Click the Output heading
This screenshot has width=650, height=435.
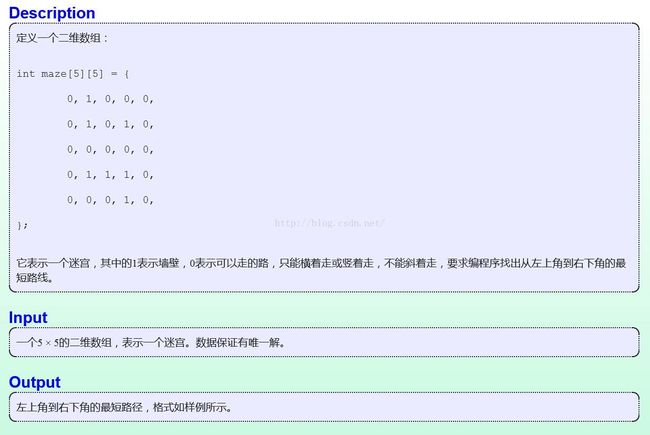click(x=35, y=382)
